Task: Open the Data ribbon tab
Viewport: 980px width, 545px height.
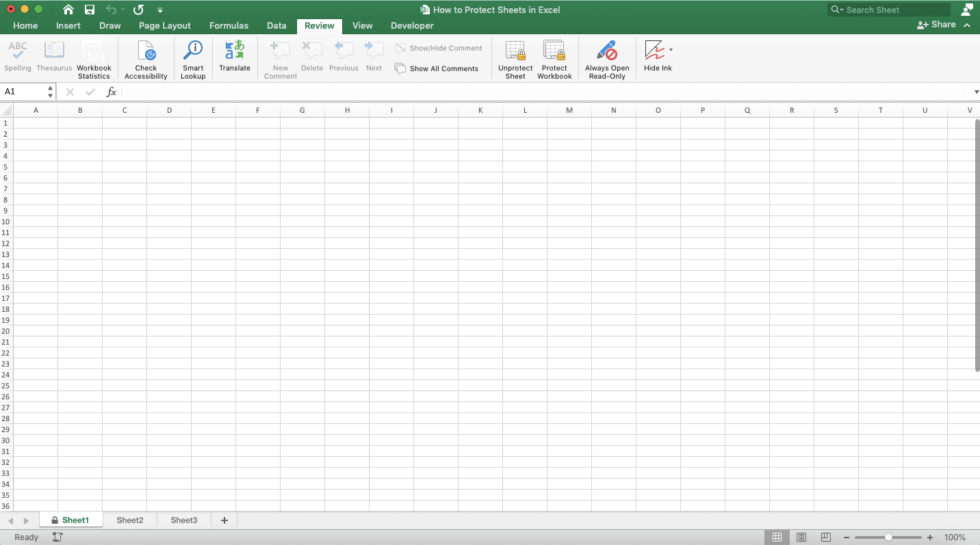Action: pyautogui.click(x=276, y=26)
